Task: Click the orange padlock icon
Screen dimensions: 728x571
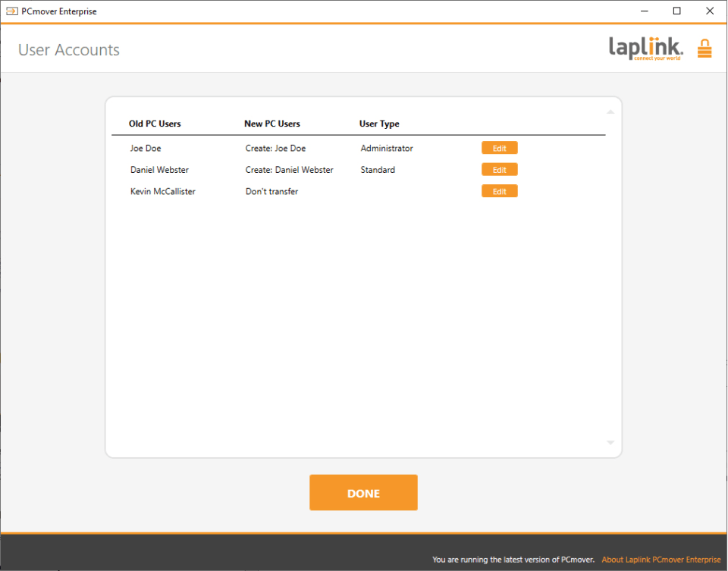Action: pos(704,49)
